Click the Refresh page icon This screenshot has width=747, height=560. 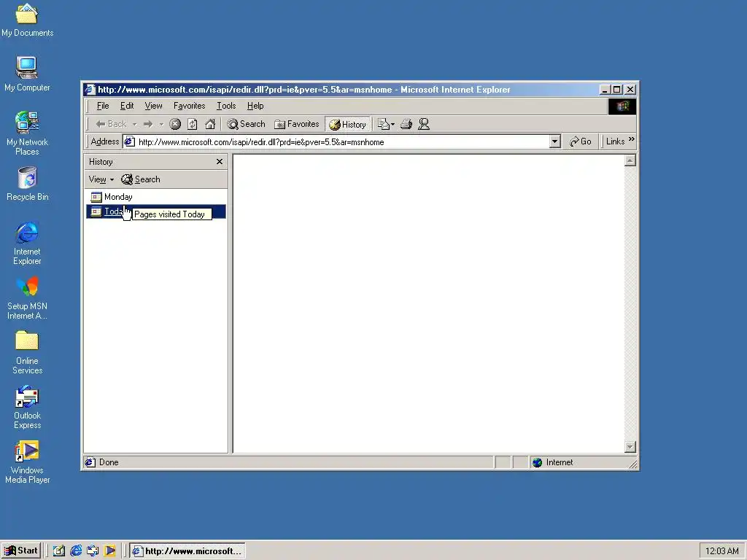[x=193, y=124]
